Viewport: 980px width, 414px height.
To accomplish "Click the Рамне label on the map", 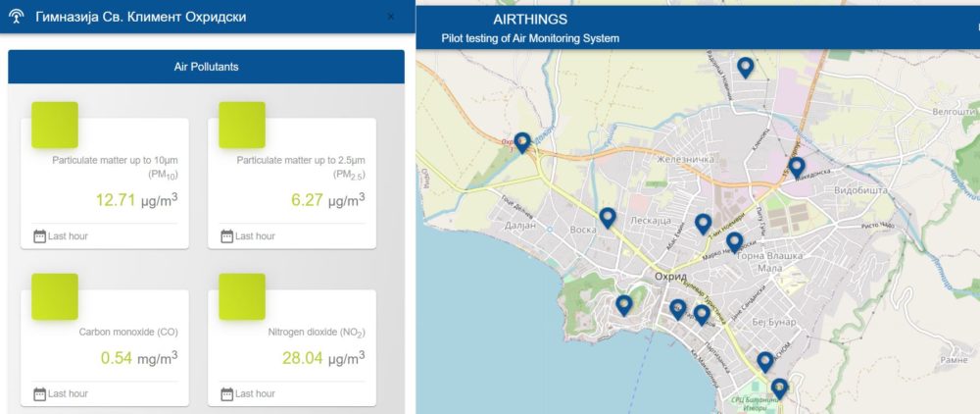I will [954, 360].
